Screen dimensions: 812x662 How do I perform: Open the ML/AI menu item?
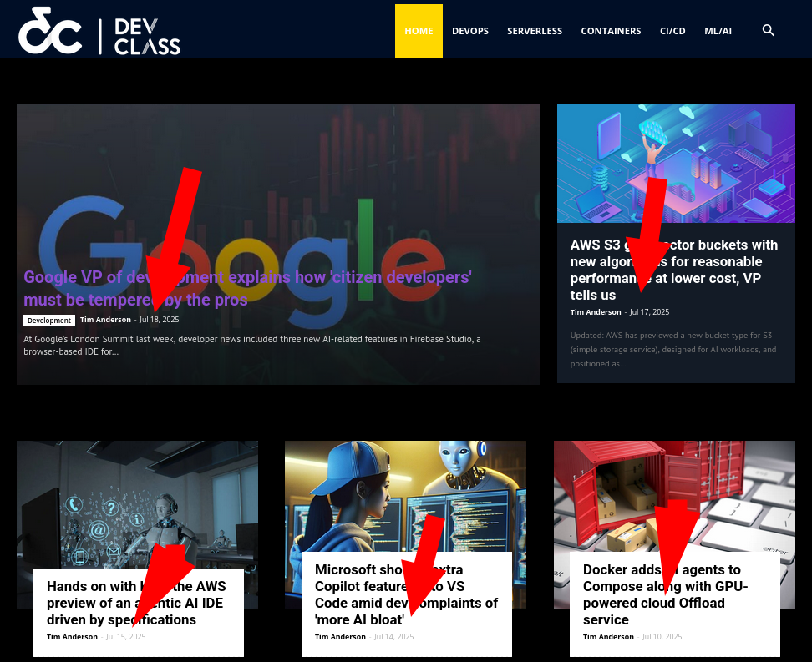[x=718, y=31]
